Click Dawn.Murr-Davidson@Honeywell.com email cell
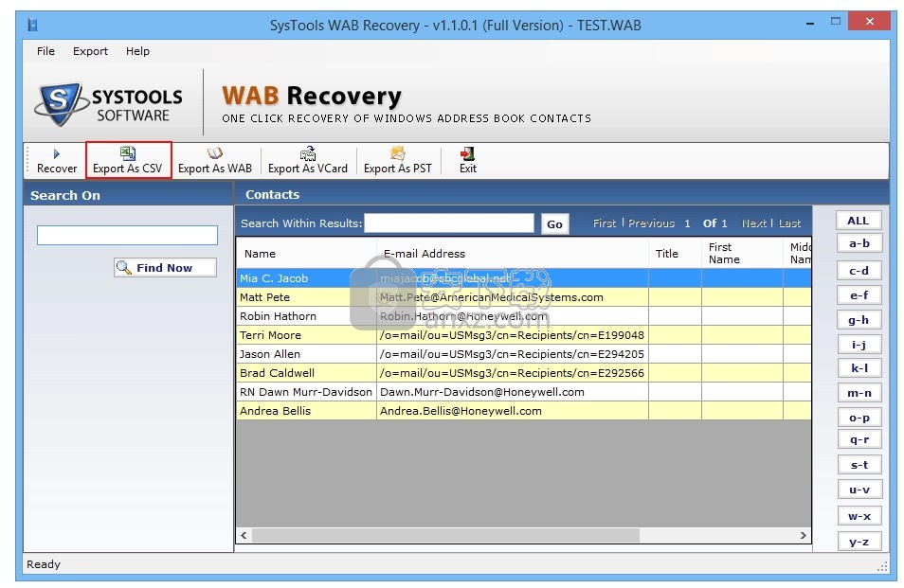 [x=513, y=392]
